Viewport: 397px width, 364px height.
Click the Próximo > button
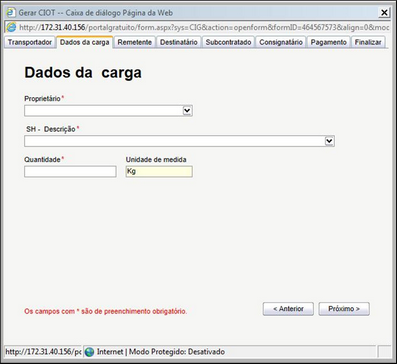pos(344,309)
